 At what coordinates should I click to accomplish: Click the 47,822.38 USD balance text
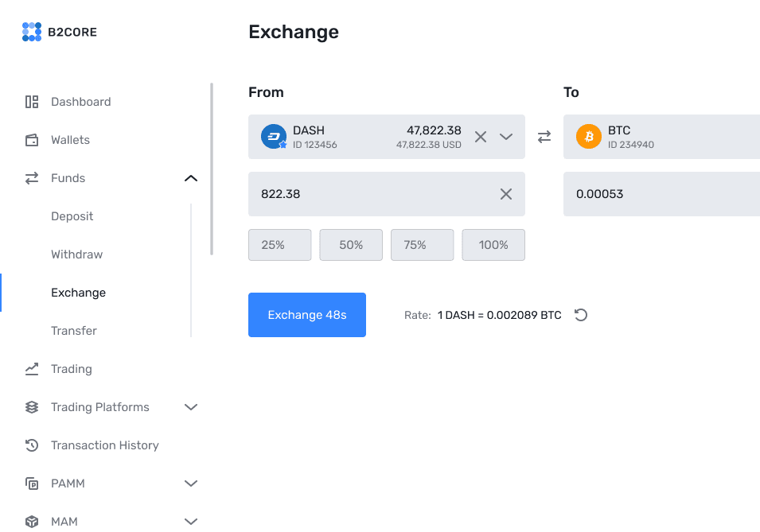click(x=428, y=145)
